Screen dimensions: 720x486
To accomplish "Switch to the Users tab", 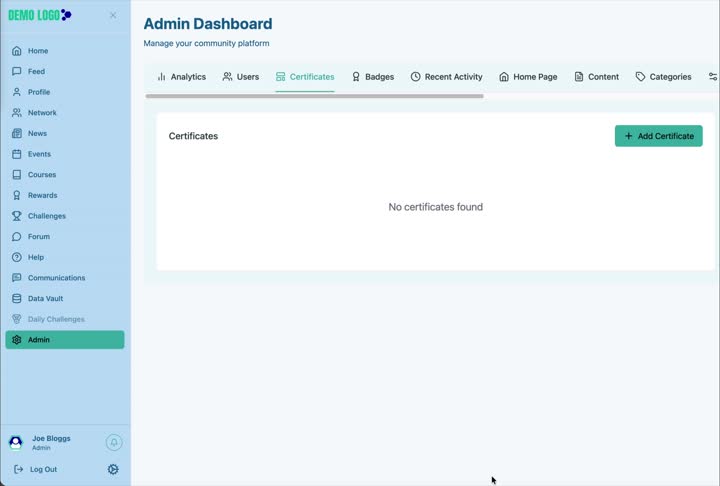I will point(241,77).
